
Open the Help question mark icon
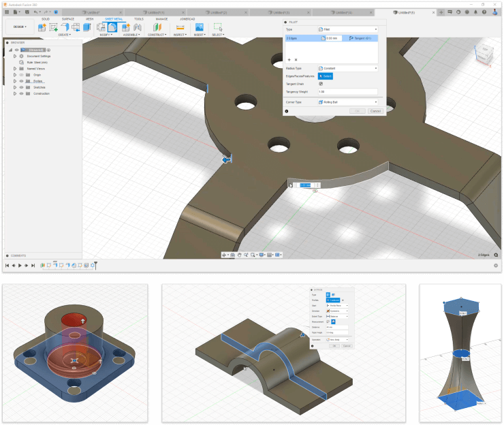(484, 12)
